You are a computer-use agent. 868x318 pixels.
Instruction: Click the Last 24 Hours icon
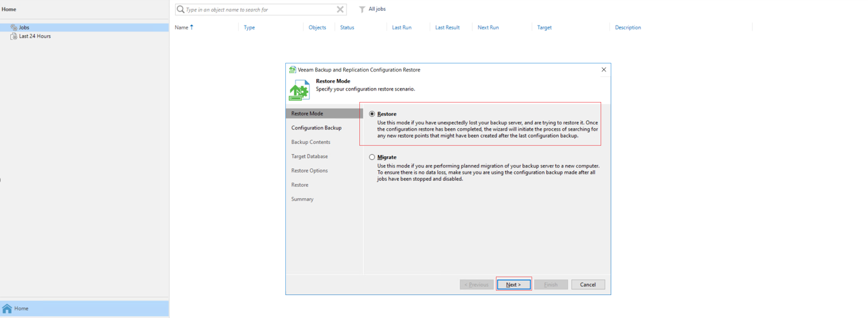14,36
